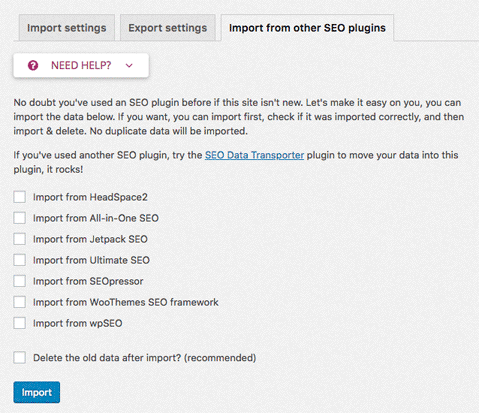Viewport: 479px width, 413px height.
Task: Click the Import from HeadSpace2 label
Action: tap(90, 197)
